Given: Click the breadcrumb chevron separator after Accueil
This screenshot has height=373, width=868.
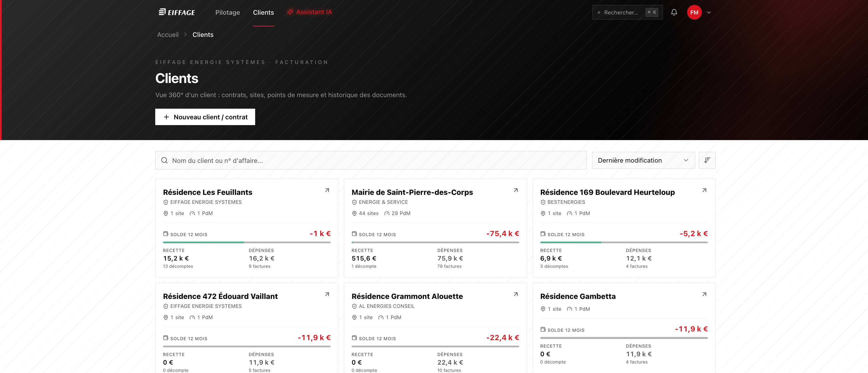Looking at the screenshot, I should 185,35.
